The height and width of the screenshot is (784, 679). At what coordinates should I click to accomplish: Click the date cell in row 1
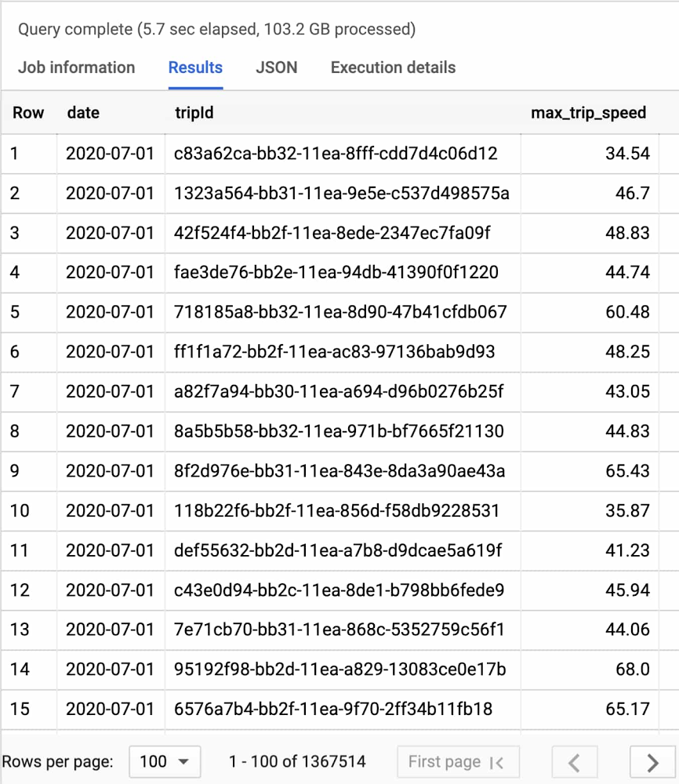point(110,154)
